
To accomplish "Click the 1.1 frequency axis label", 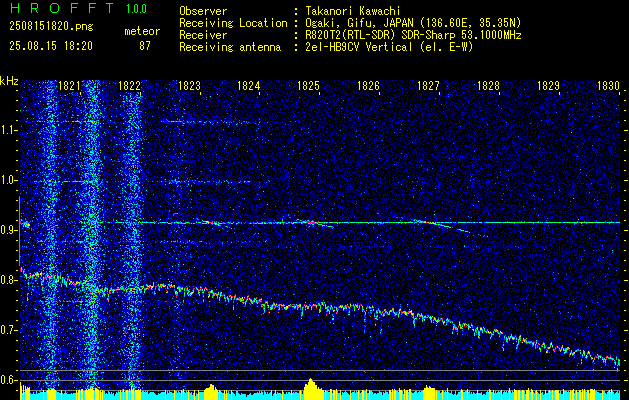I will [x=8, y=130].
